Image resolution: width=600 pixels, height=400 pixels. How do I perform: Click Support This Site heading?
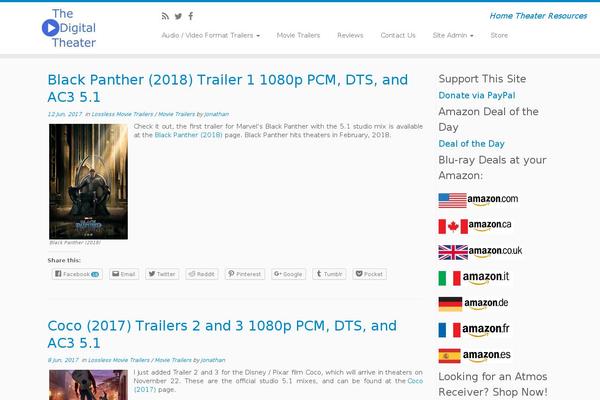482,79
